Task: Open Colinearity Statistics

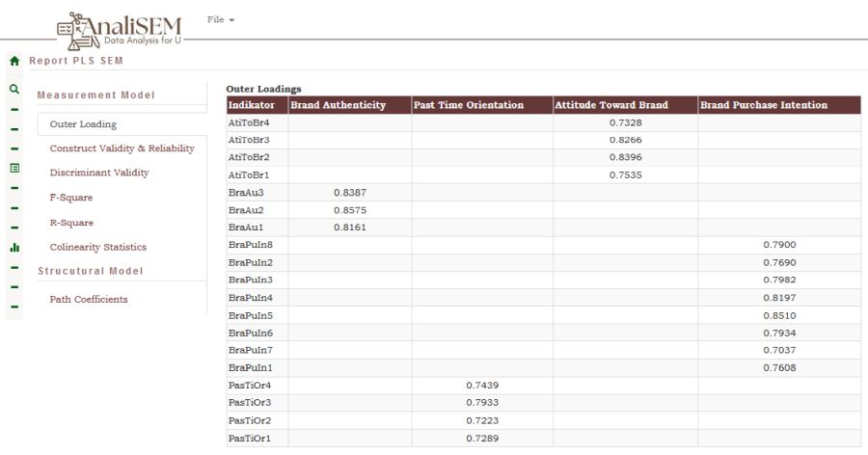Action: pyautogui.click(x=98, y=247)
